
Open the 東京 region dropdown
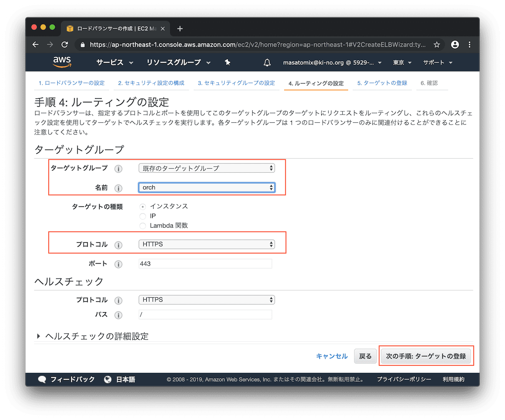coord(402,62)
